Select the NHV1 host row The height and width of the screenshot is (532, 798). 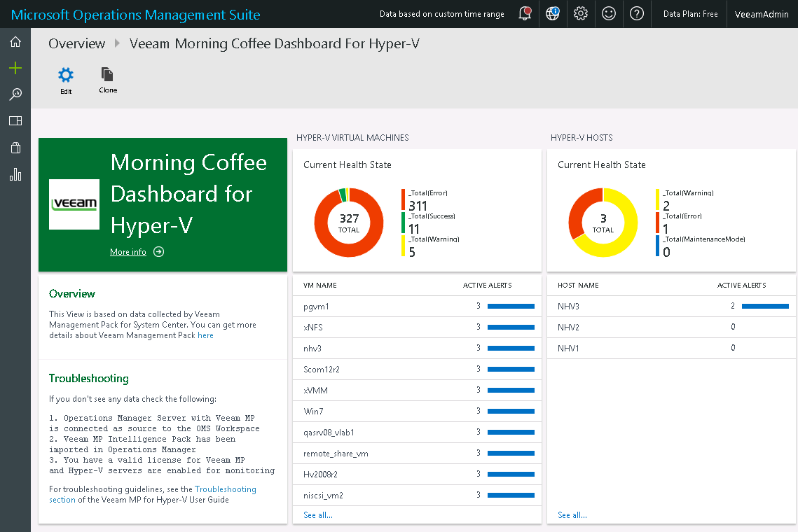(671, 349)
